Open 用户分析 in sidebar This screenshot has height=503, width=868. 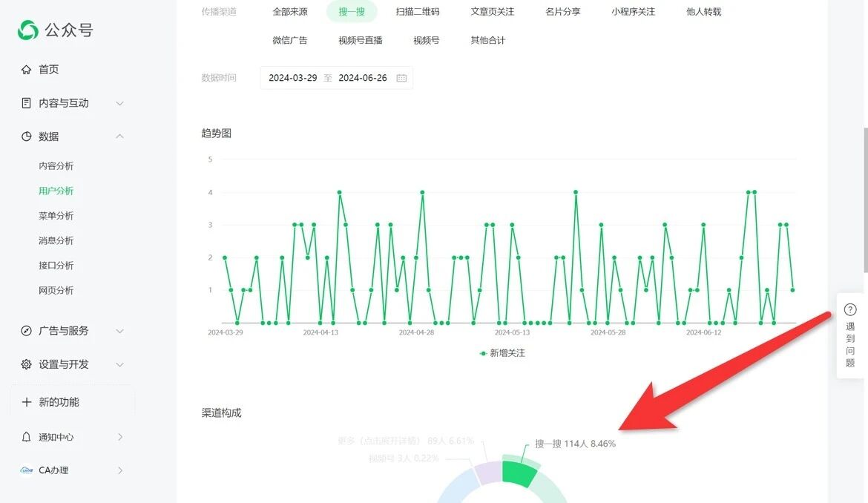[x=56, y=191]
